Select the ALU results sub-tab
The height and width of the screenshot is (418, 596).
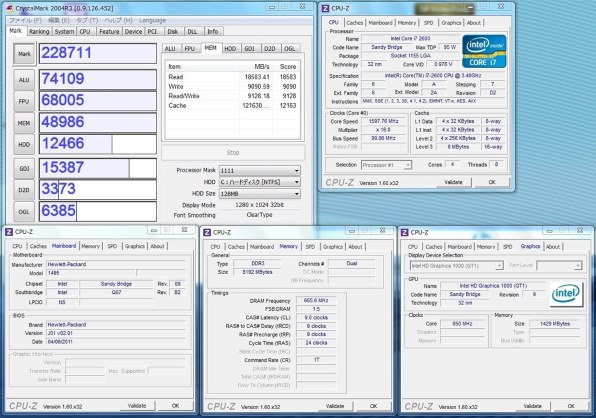(170, 49)
